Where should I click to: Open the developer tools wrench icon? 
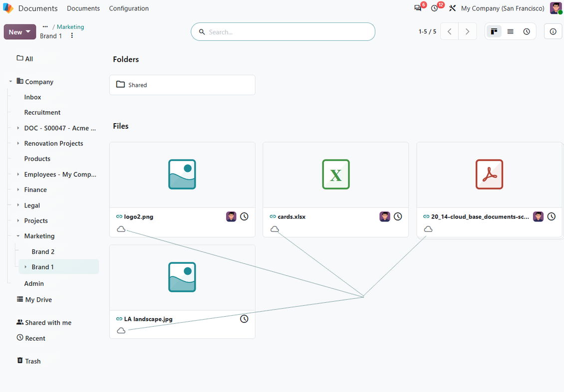(453, 8)
